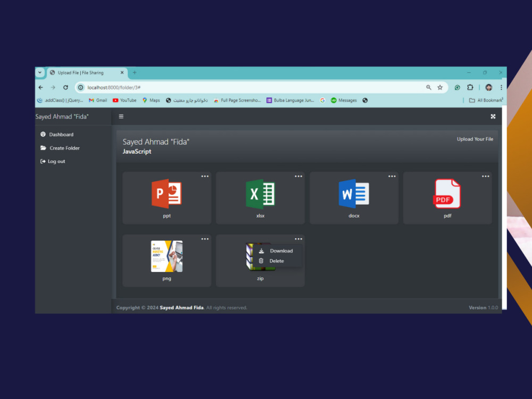
Task: Close the three-dot menu on zip card
Action: 298,239
